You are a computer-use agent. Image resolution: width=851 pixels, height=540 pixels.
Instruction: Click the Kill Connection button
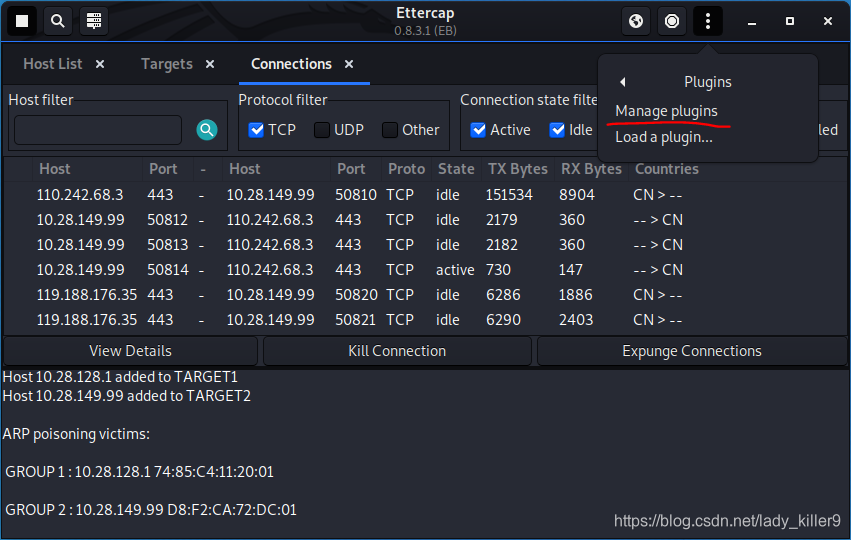tap(397, 351)
